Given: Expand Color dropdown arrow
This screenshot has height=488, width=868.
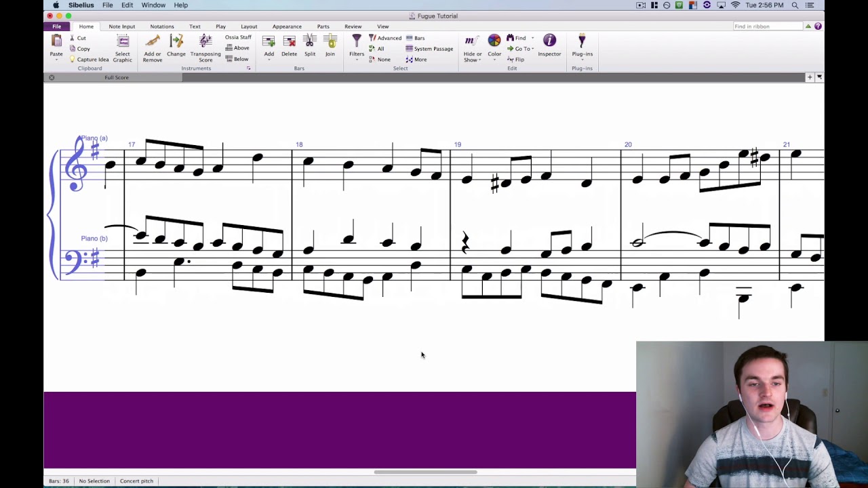Looking at the screenshot, I should point(494,60).
